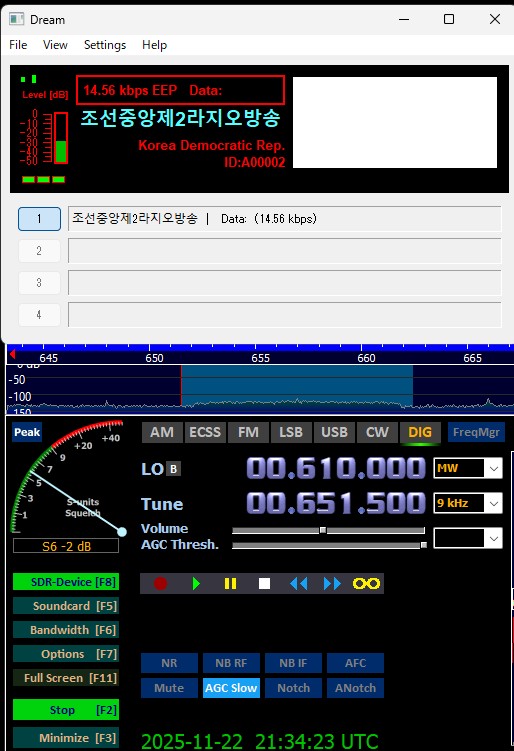This screenshot has height=751, width=514.
Task: Select CW mode
Action: (377, 432)
